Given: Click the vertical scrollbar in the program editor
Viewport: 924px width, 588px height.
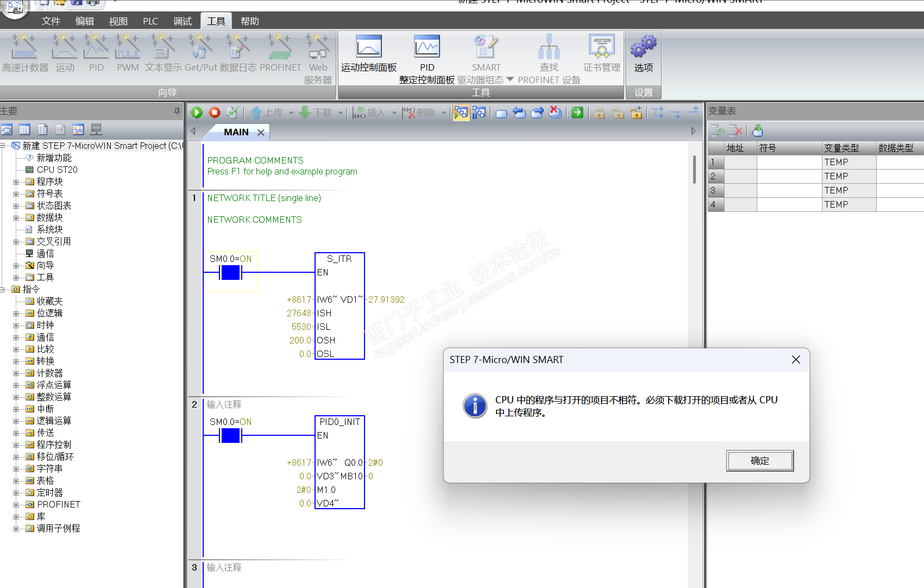Looking at the screenshot, I should 694,170.
